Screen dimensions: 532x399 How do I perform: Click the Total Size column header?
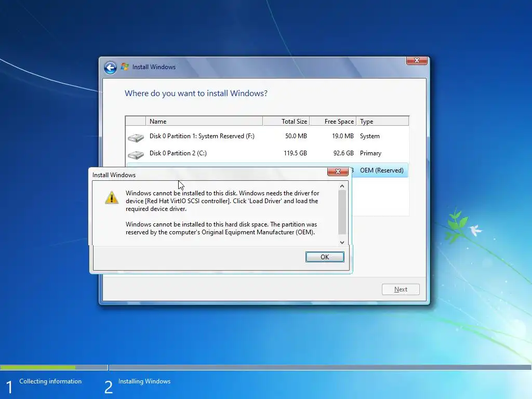[x=286, y=121]
